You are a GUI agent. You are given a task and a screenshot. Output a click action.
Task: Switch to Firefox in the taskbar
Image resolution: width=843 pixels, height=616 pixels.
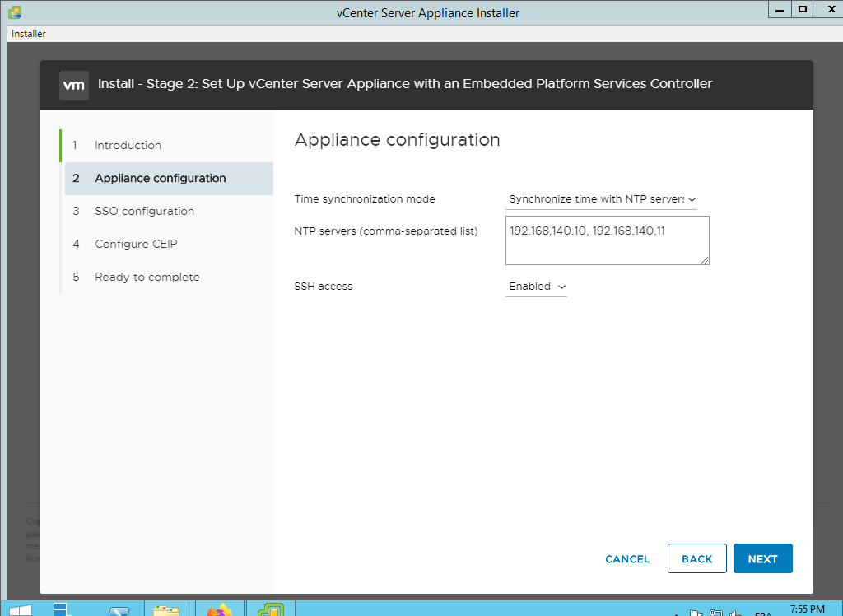pos(219,609)
